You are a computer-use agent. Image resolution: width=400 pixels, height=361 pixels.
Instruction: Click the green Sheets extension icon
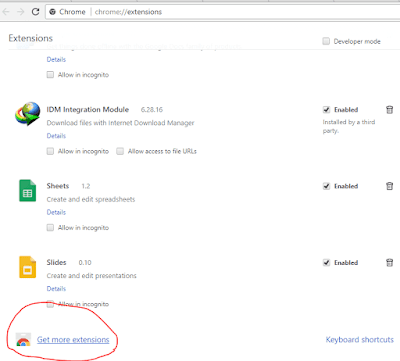(28, 191)
